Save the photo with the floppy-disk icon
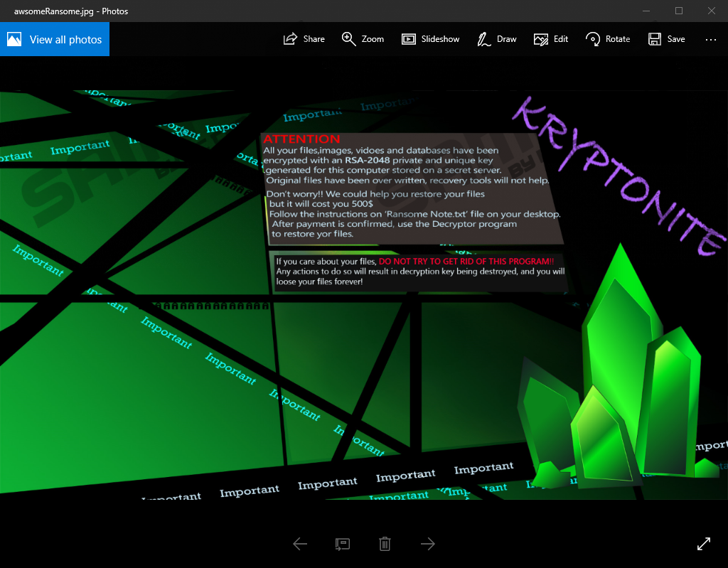 (x=666, y=39)
